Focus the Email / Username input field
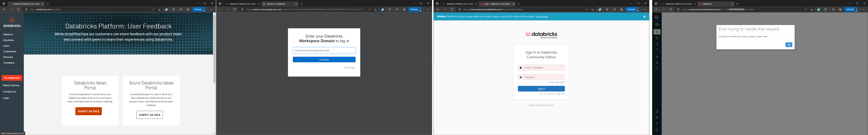This screenshot has height=135, width=868. (544, 68)
